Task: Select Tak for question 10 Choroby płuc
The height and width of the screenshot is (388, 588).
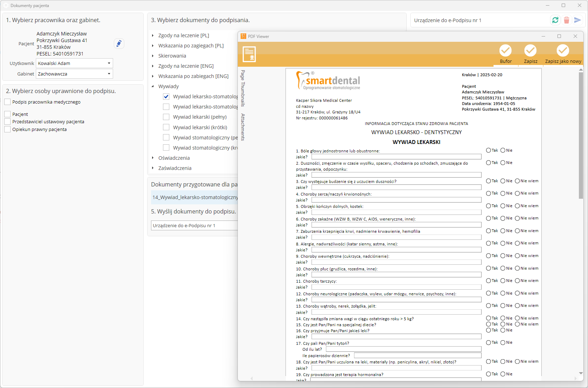Action: (x=489, y=269)
